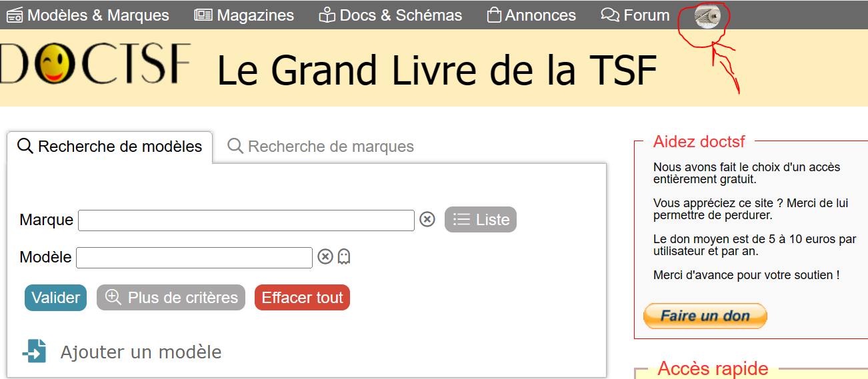
Task: Focus the Marque input field
Action: click(x=246, y=220)
